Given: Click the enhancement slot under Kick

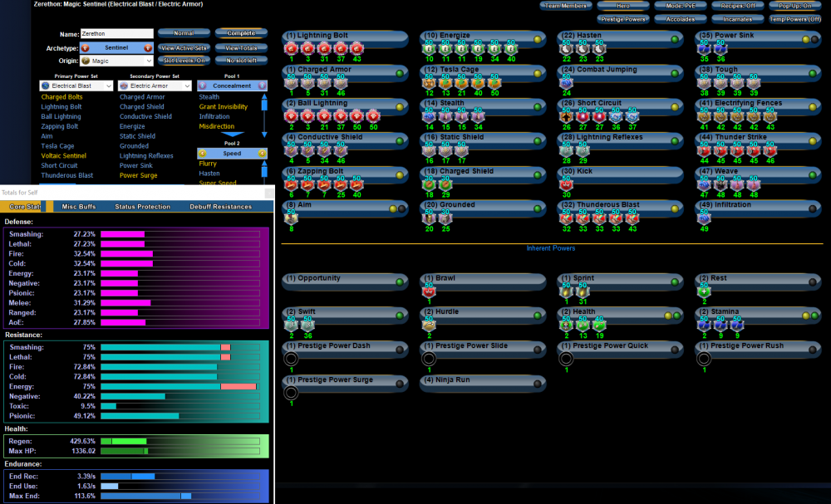Looking at the screenshot, I should [x=567, y=183].
